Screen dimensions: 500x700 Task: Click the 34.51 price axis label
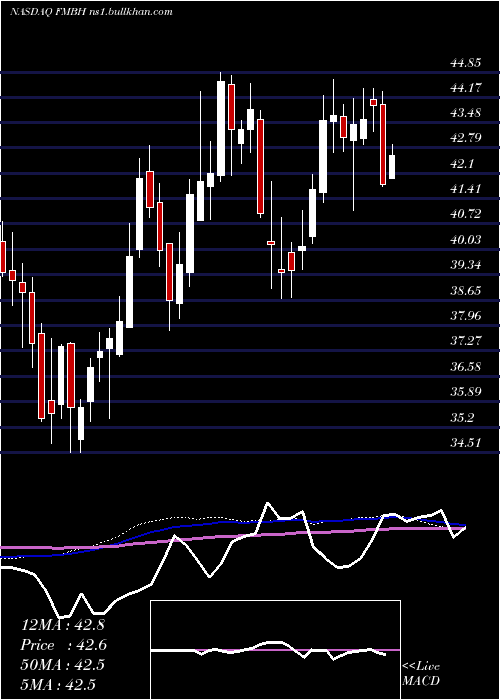click(466, 443)
